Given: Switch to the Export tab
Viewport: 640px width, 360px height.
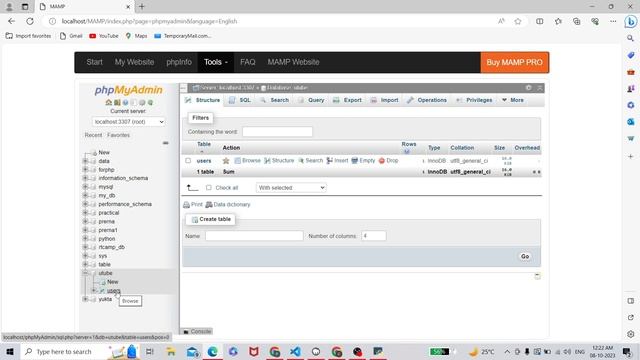Looking at the screenshot, I should coord(347,100).
